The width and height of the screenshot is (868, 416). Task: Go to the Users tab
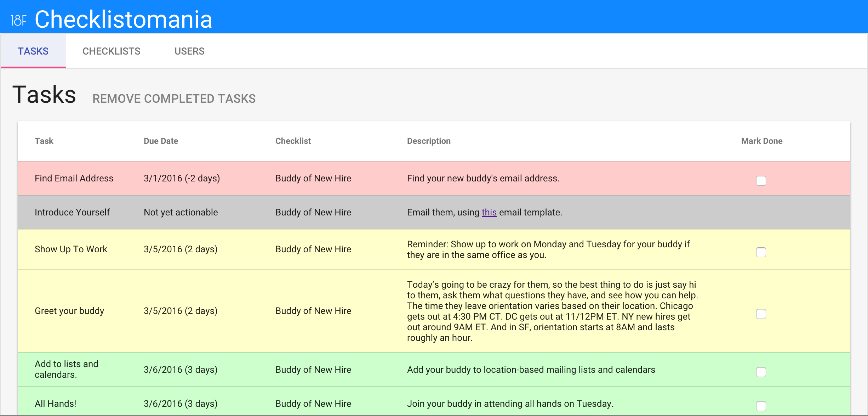coord(189,51)
